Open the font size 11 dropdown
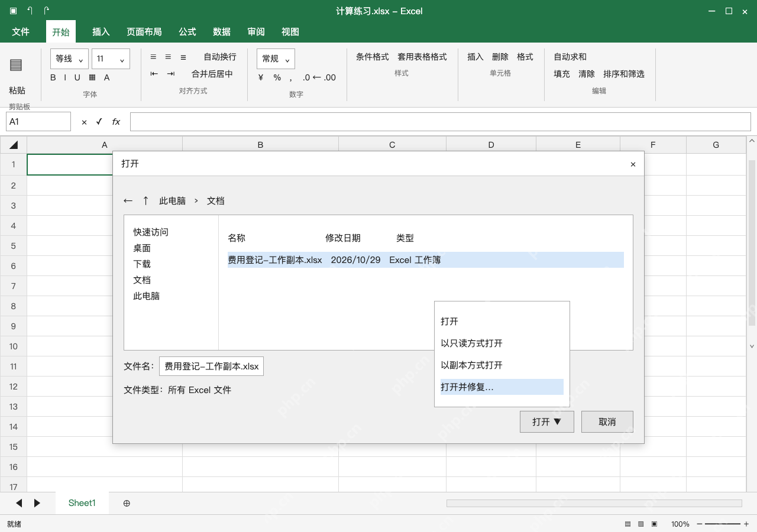The height and width of the screenshot is (532, 757). [111, 59]
